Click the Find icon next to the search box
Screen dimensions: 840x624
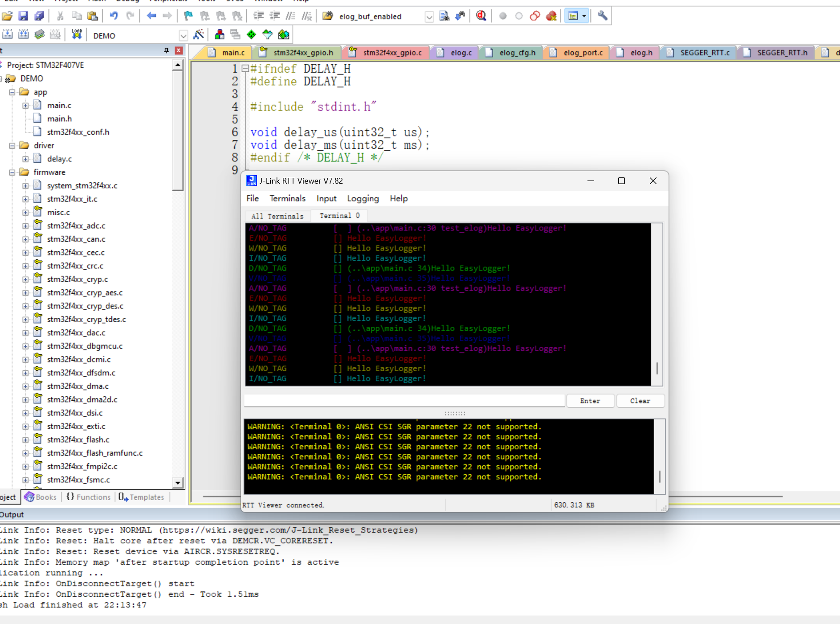[444, 16]
